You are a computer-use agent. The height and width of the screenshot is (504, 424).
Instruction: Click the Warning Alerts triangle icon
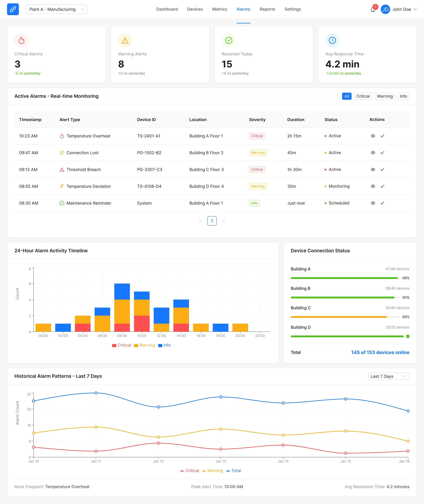tap(125, 40)
